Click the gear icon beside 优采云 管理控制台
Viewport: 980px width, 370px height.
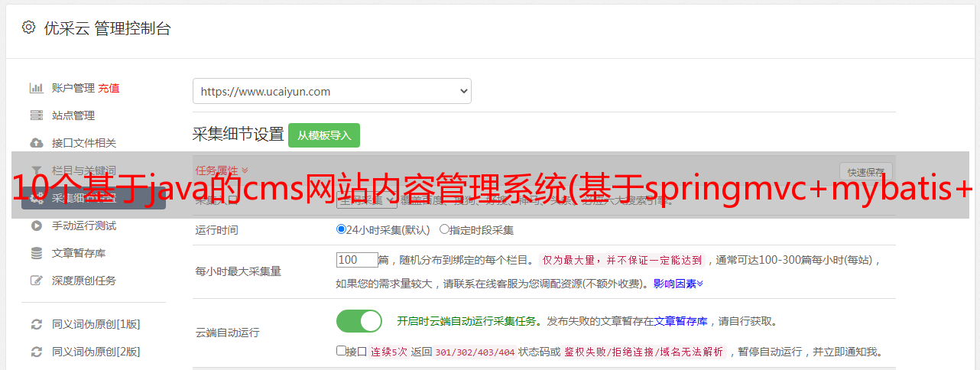click(28, 28)
